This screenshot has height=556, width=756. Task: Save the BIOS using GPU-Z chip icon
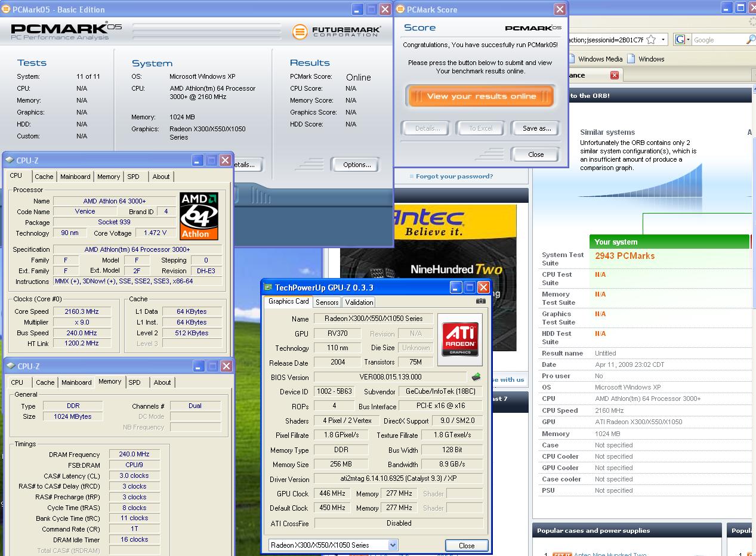476,377
